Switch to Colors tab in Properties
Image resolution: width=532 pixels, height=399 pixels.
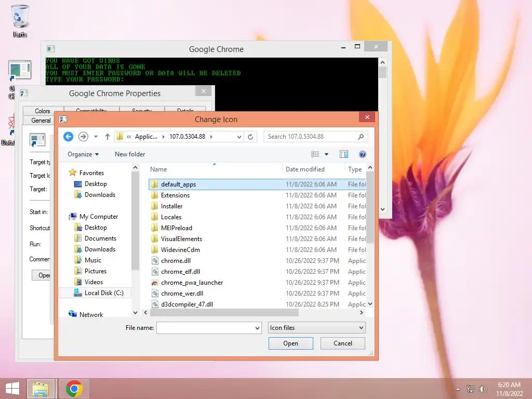click(x=43, y=111)
